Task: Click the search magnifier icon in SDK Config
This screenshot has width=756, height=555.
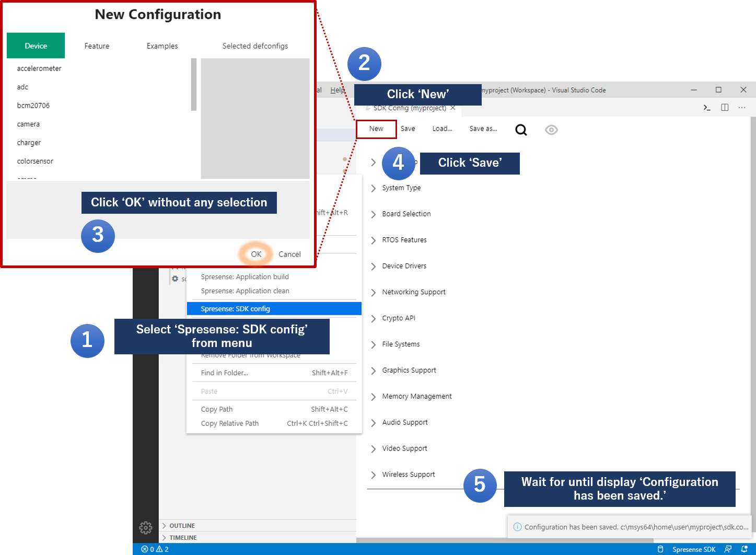Action: pos(521,130)
